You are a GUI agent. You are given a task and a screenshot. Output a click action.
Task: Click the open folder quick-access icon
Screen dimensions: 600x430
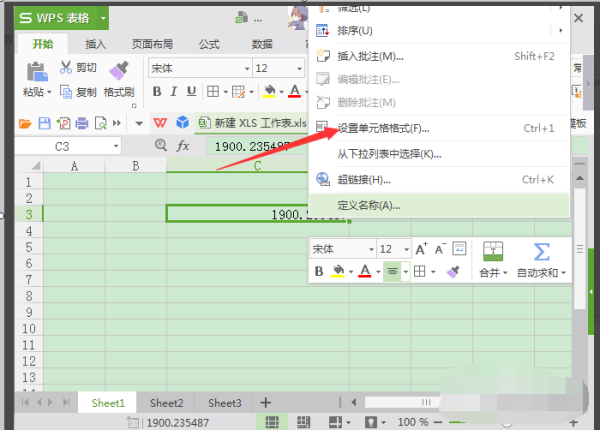25,124
